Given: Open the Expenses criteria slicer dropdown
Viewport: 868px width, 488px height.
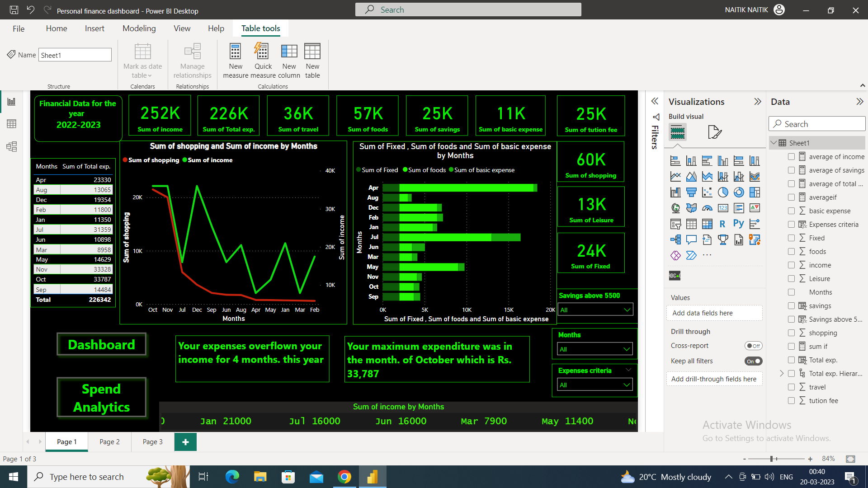Looking at the screenshot, I should (627, 385).
